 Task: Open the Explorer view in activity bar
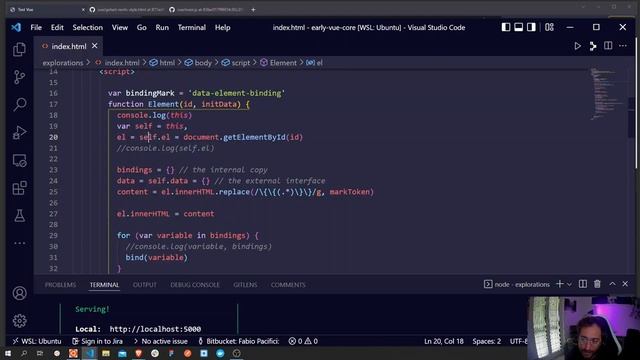pyautogui.click(x=19, y=49)
